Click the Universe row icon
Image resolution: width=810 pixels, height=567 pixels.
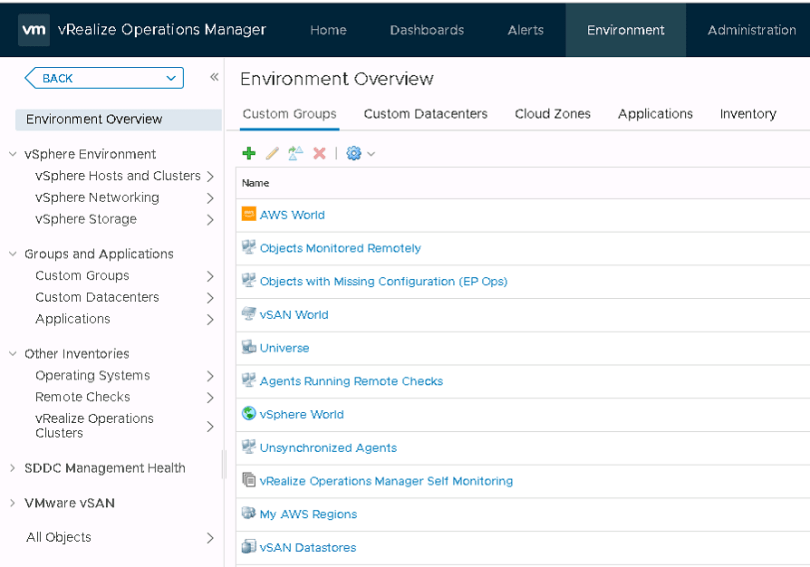(249, 347)
